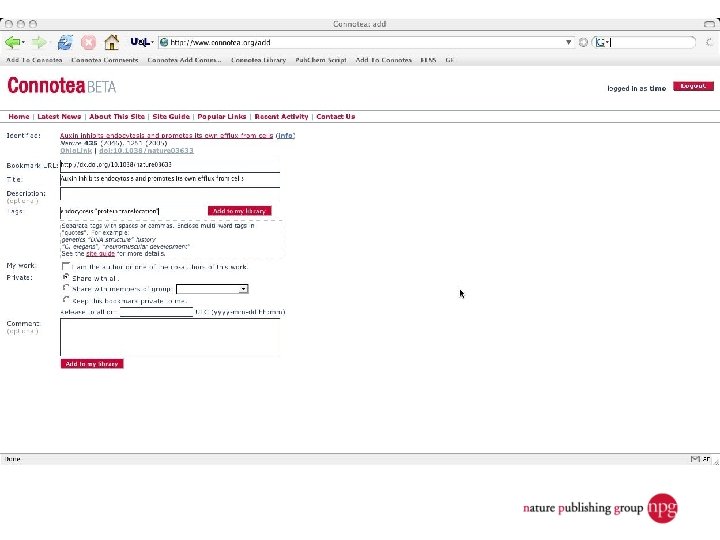Select 'Share with members of group' radio
Image resolution: width=720 pixels, height=540 pixels.
tap(66, 288)
